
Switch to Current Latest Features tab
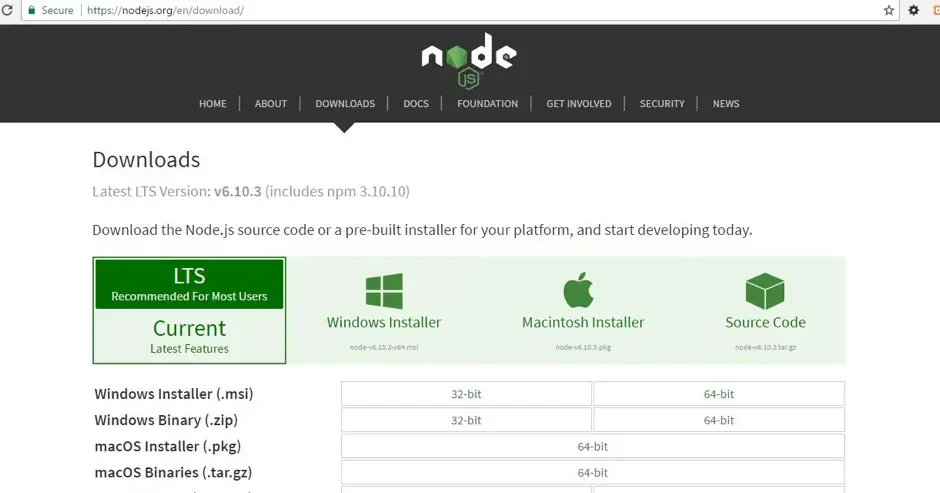click(x=189, y=336)
